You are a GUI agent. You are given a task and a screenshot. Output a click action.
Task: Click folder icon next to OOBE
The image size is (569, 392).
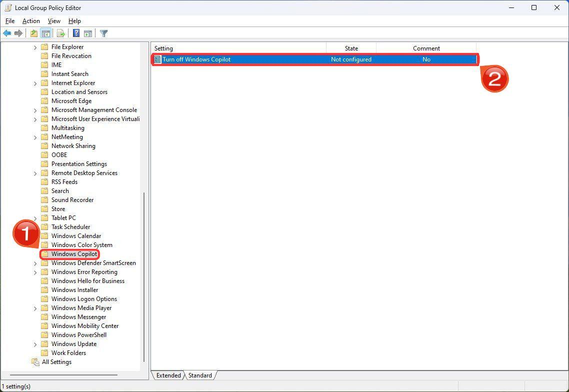click(44, 155)
